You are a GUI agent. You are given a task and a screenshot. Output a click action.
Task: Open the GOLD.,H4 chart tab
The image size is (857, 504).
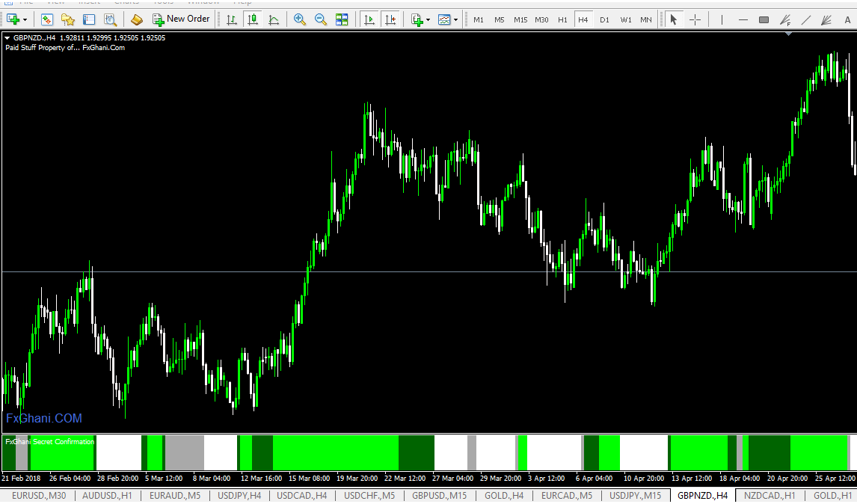coord(503,496)
